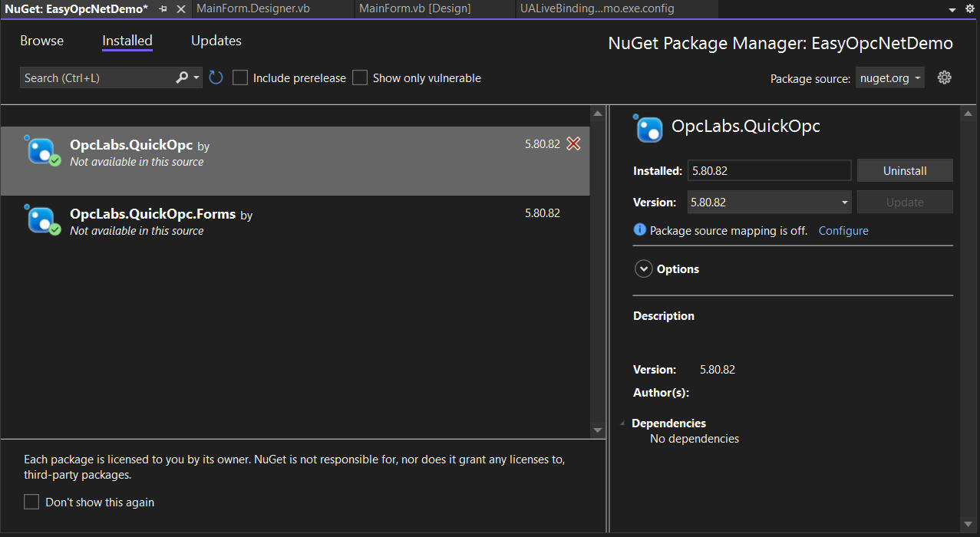980x537 pixels.
Task: Click red X to uninstall OpcLabs.QuickOpc
Action: (x=573, y=143)
